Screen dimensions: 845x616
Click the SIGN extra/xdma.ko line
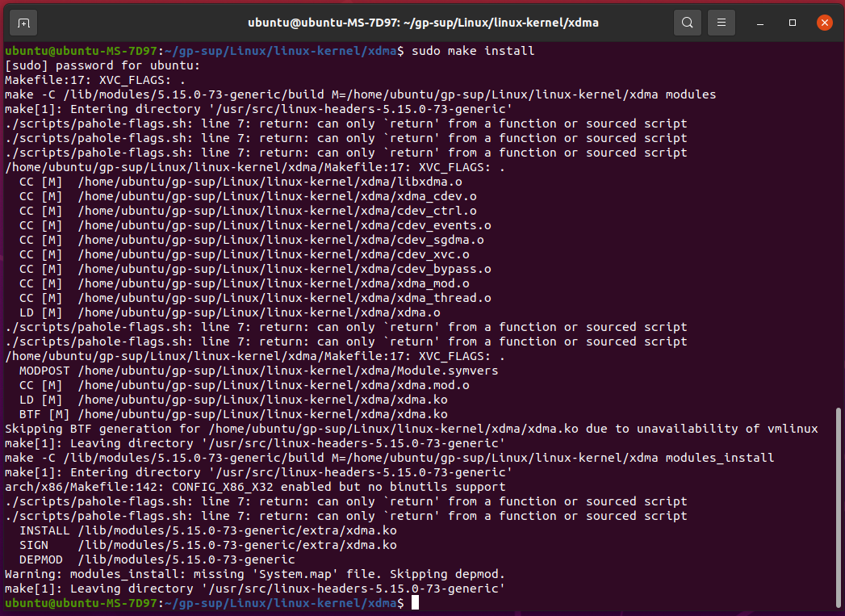tap(208, 546)
